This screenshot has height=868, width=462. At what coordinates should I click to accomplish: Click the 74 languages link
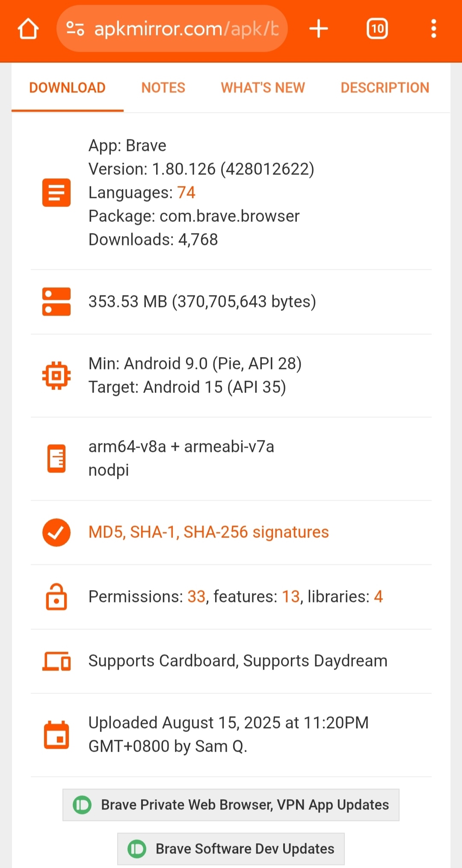(186, 192)
